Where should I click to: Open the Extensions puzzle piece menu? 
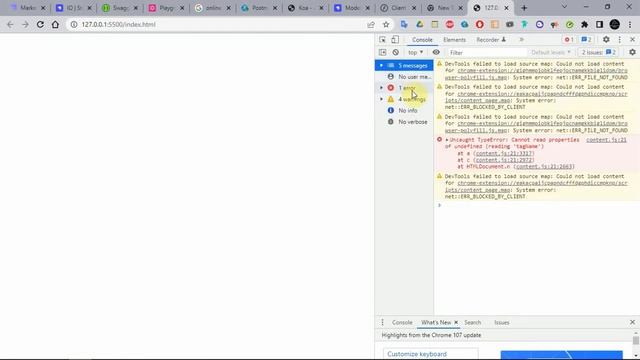click(x=584, y=24)
